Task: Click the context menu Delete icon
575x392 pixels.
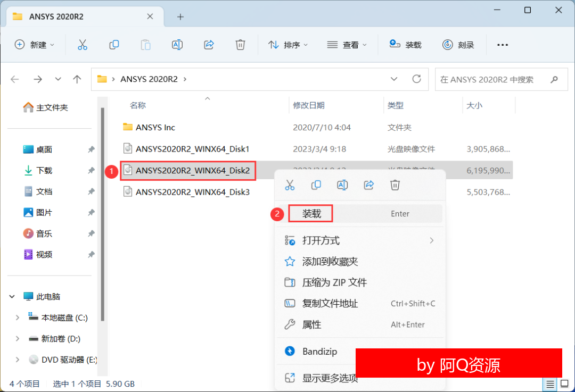Action: [x=395, y=185]
